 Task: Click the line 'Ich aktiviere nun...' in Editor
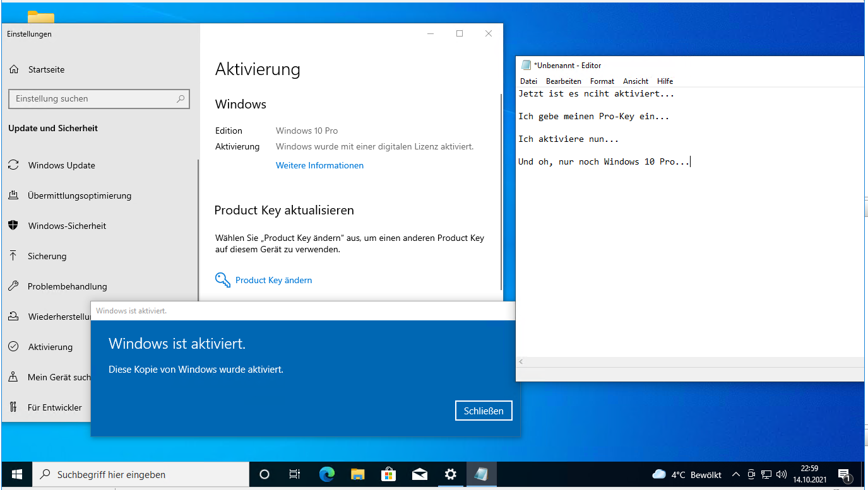tap(568, 139)
